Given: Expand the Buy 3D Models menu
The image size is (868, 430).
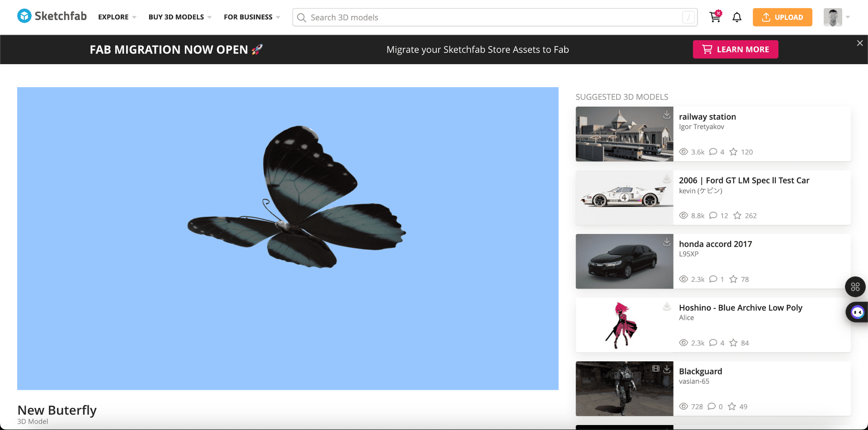Looking at the screenshot, I should (x=180, y=17).
